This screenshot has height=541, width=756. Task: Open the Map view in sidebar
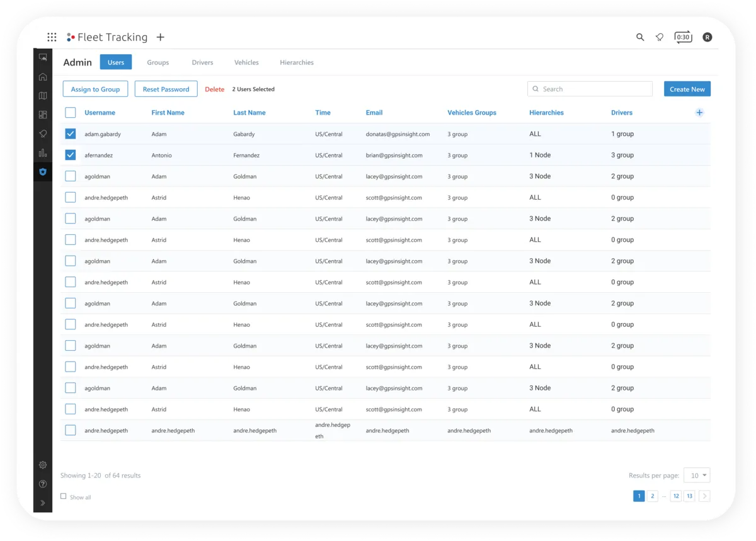pos(43,96)
